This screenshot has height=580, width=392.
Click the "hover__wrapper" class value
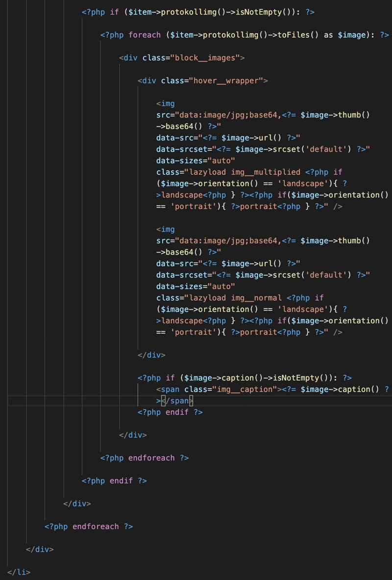[224, 81]
